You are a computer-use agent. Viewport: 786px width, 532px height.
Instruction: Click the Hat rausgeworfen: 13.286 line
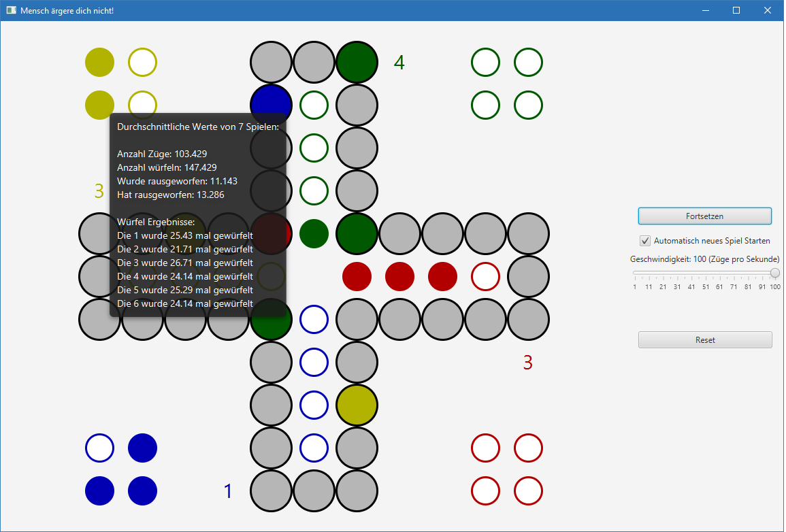click(170, 195)
